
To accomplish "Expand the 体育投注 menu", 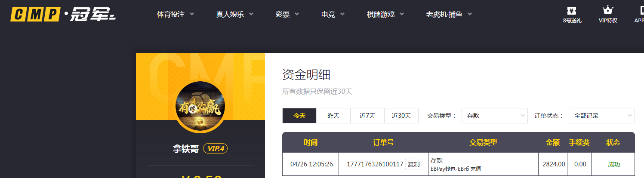I will coord(176,14).
